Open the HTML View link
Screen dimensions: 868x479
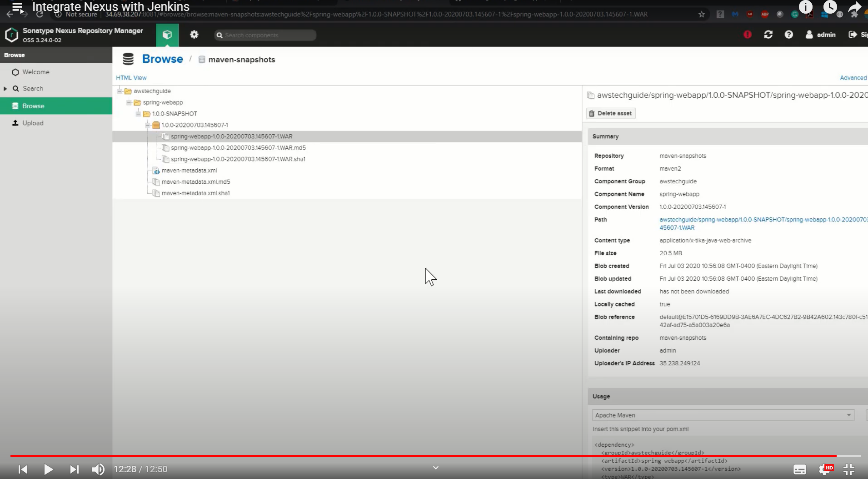pyautogui.click(x=131, y=78)
